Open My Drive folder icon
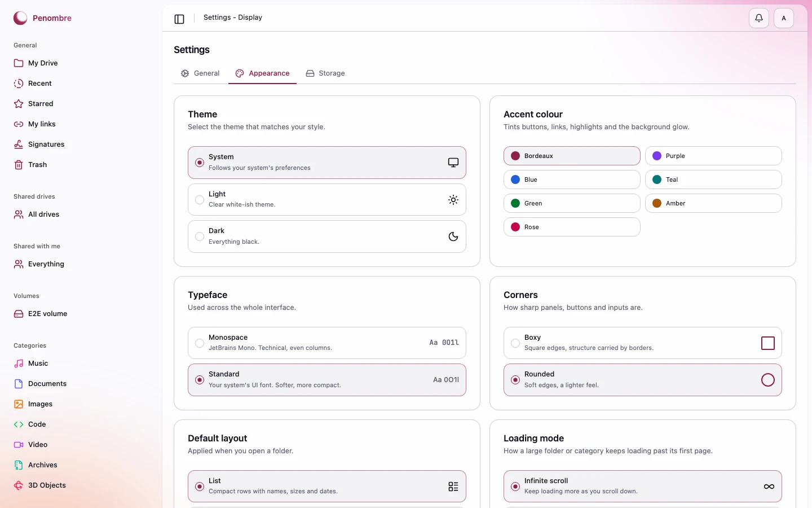This screenshot has height=508, width=812. coord(19,63)
